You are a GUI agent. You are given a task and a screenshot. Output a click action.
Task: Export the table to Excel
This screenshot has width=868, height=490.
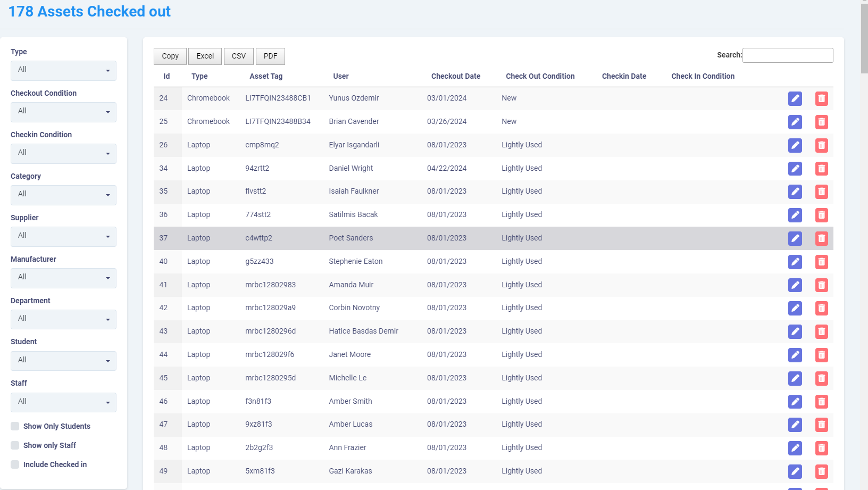coord(205,56)
